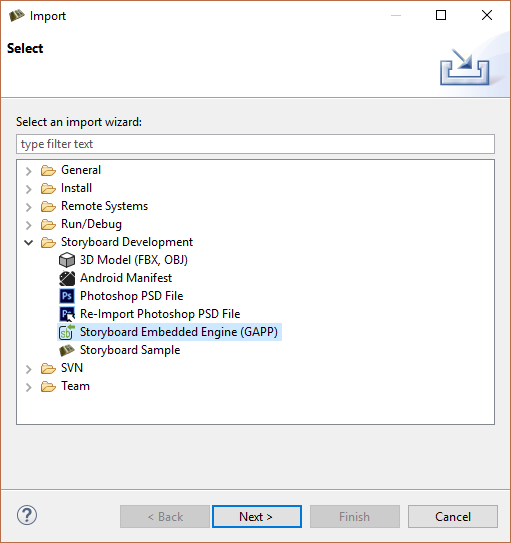Expand the Remote Systems node
Screen dimensions: 511x543
point(29,206)
